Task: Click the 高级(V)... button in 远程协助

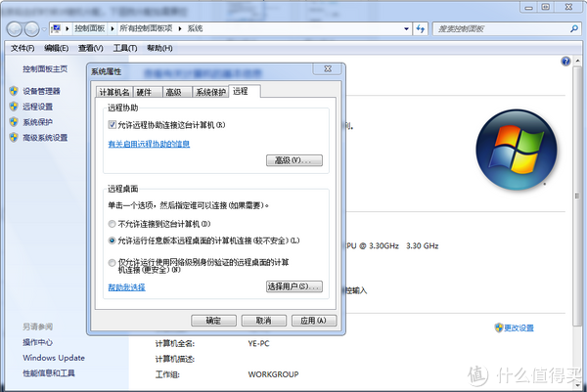Action: pos(294,160)
